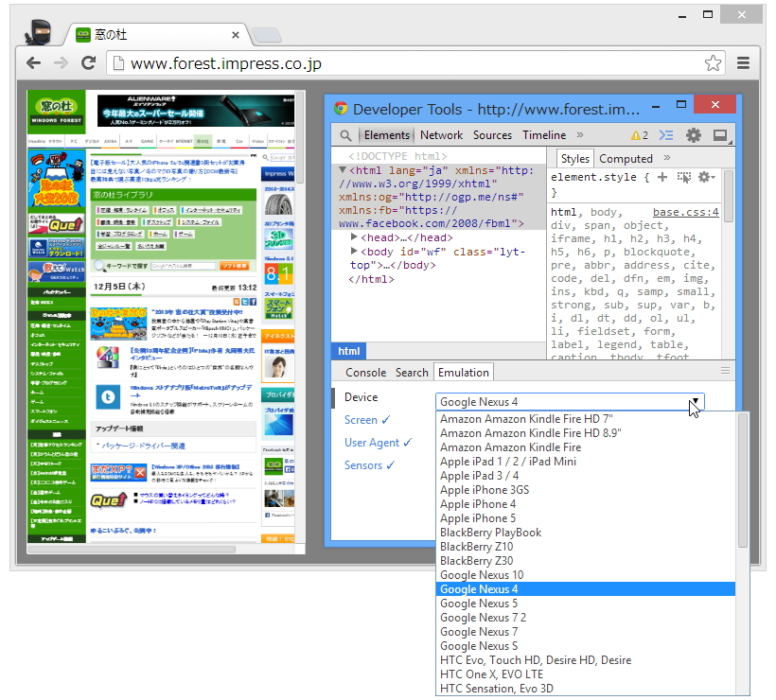
Task: Select Sensors emulation section
Action: click(x=369, y=465)
